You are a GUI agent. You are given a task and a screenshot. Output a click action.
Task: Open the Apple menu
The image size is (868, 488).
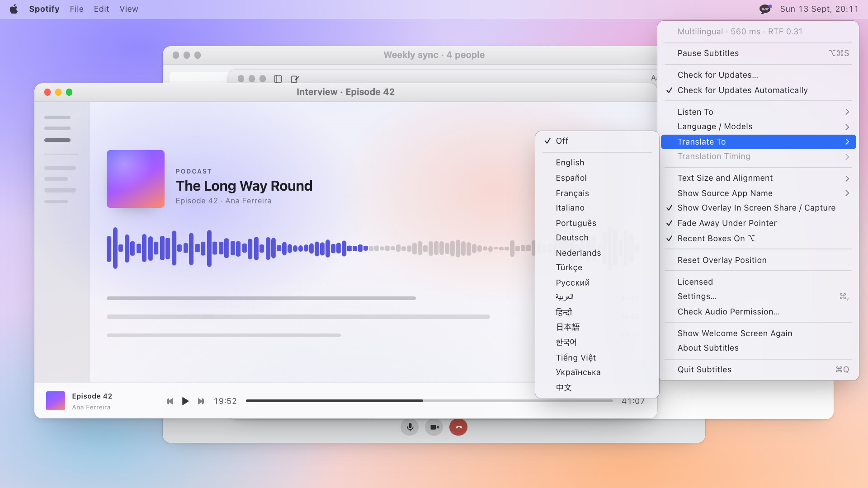click(x=14, y=9)
